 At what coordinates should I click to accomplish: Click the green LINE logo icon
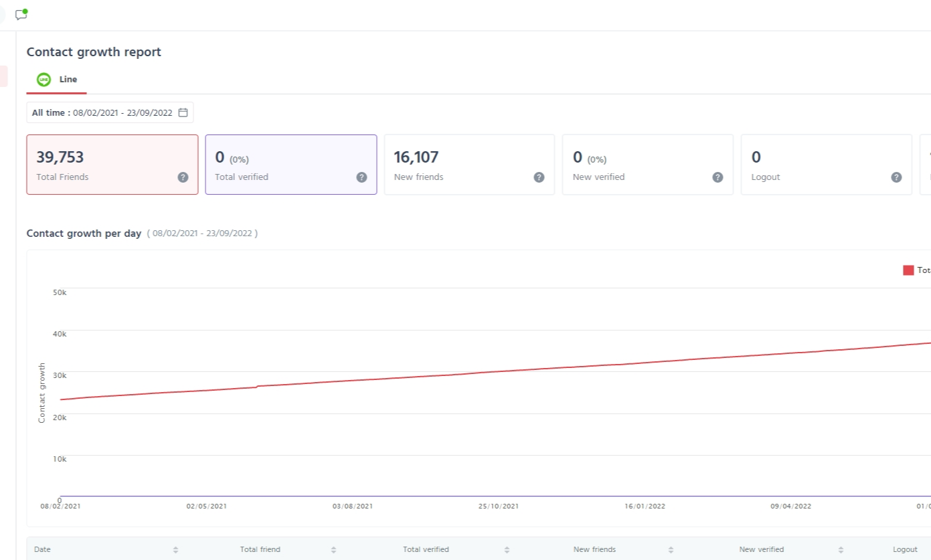[x=44, y=80]
